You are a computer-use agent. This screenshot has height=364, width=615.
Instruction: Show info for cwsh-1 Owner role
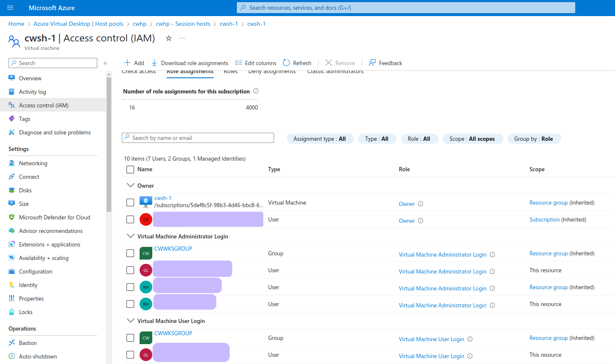point(420,204)
